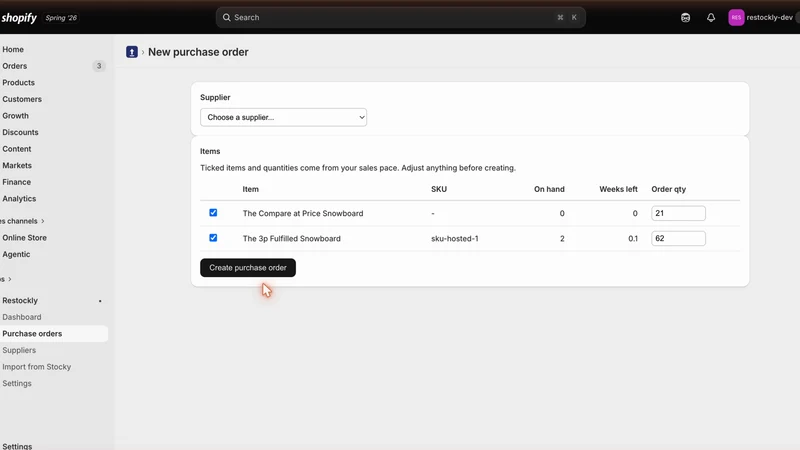The height and width of the screenshot is (450, 800).
Task: Untick The Compare at Price Snowboard checkbox
Action: [x=213, y=213]
